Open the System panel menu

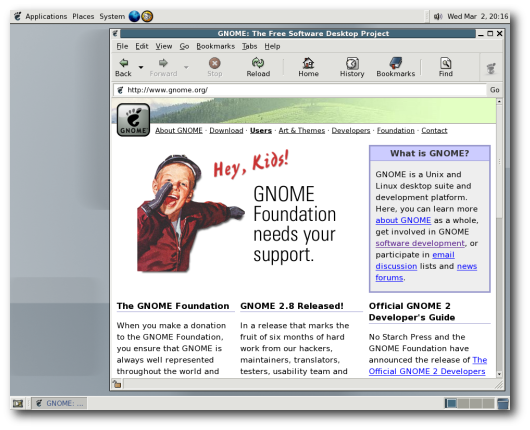pyautogui.click(x=112, y=16)
